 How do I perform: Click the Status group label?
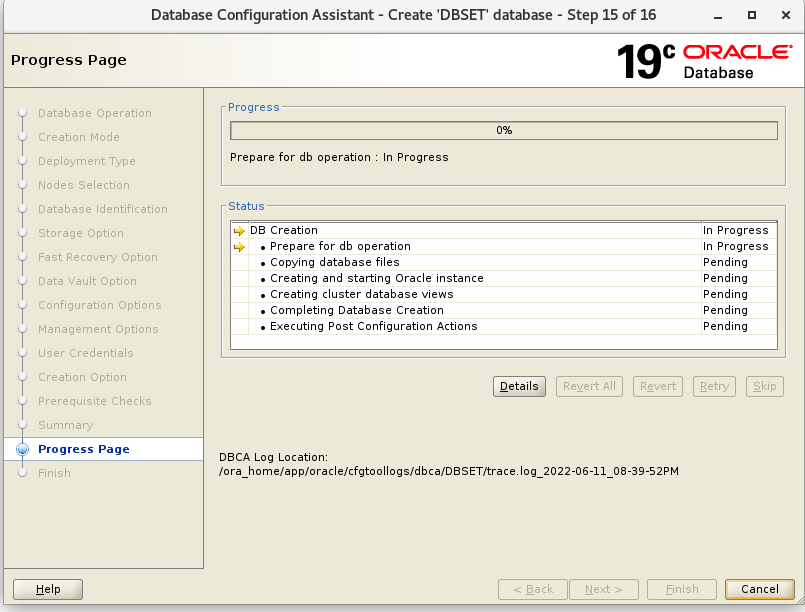(x=246, y=206)
